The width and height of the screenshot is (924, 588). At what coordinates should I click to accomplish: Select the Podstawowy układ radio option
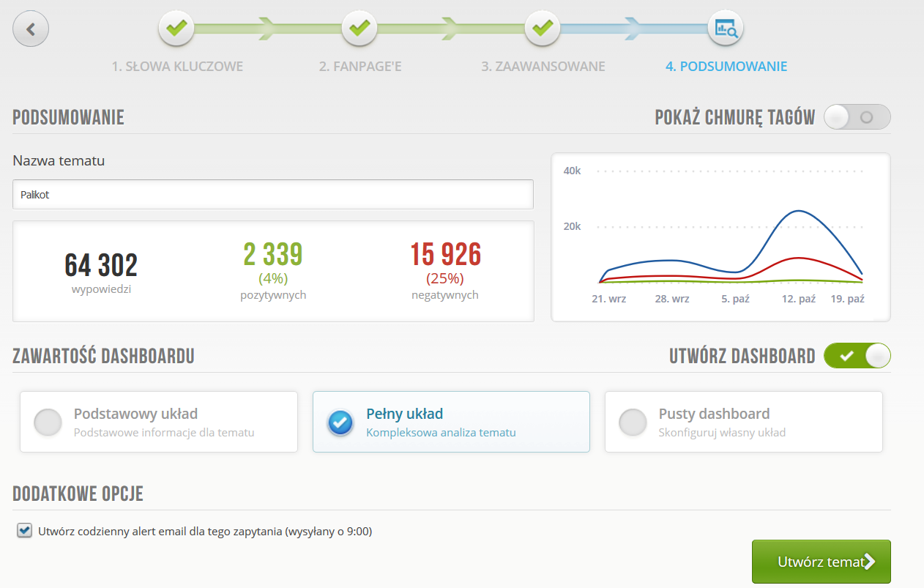coord(48,423)
